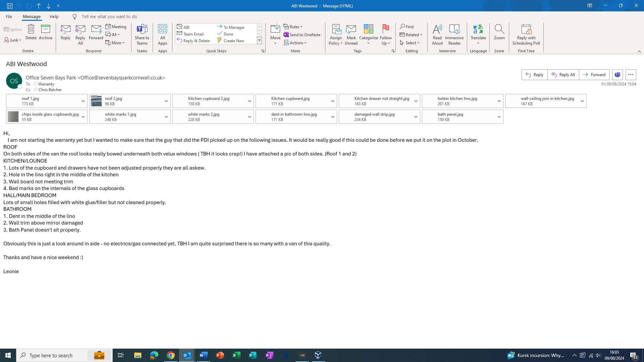Click the Delete trash can icon

[31, 29]
